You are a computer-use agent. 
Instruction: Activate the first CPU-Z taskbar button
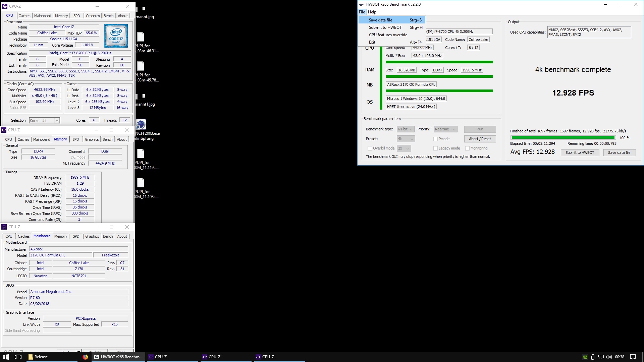pyautogui.click(x=172, y=357)
